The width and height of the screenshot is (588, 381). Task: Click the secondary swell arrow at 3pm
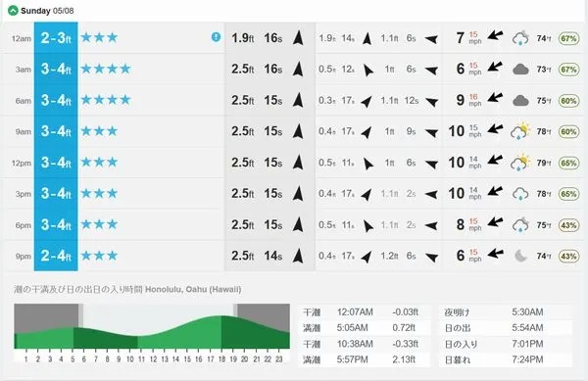point(367,195)
